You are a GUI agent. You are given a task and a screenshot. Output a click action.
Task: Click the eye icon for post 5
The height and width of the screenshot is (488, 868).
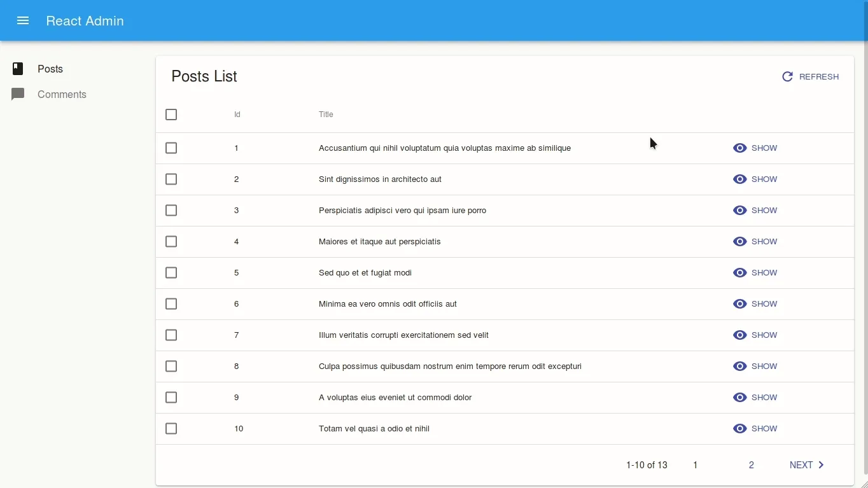pos(739,273)
